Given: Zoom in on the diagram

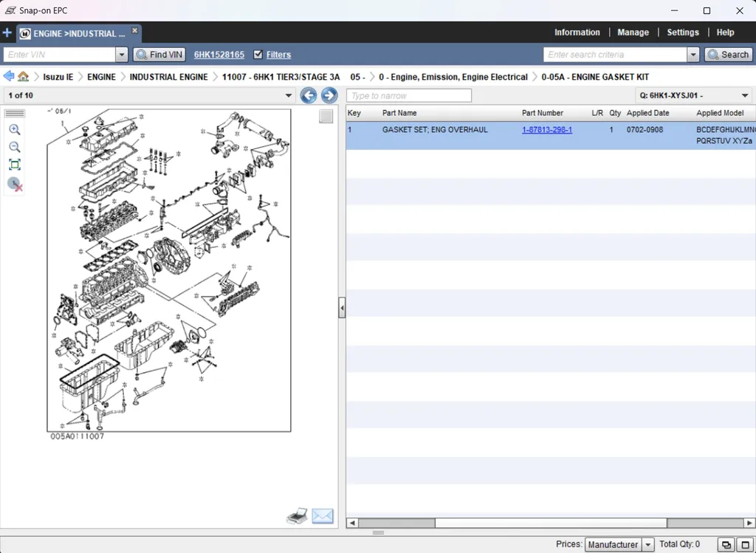Looking at the screenshot, I should click(x=15, y=129).
